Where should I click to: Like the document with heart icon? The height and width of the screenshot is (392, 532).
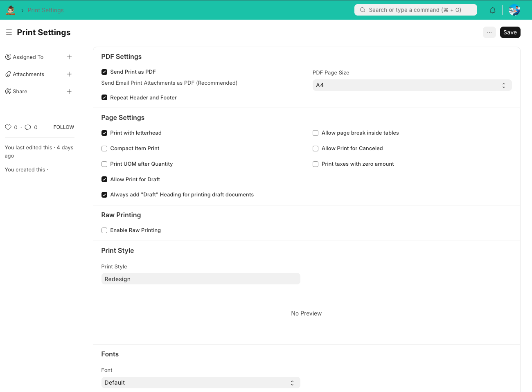coord(8,127)
